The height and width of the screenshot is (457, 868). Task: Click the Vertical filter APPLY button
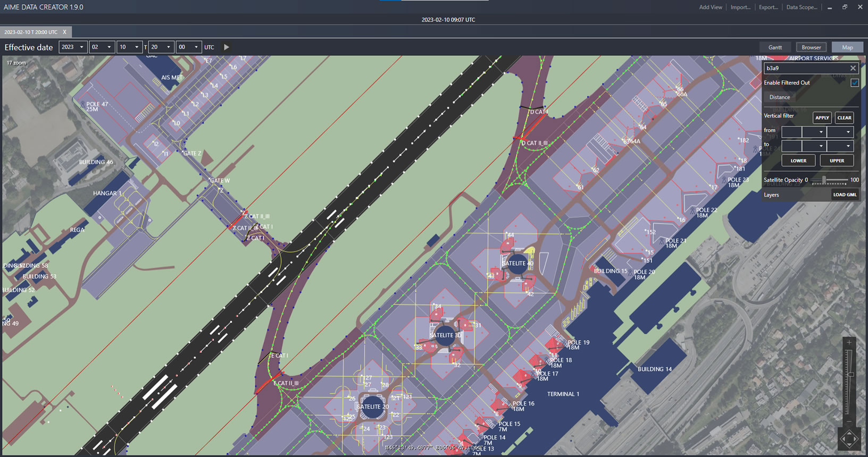[822, 118]
